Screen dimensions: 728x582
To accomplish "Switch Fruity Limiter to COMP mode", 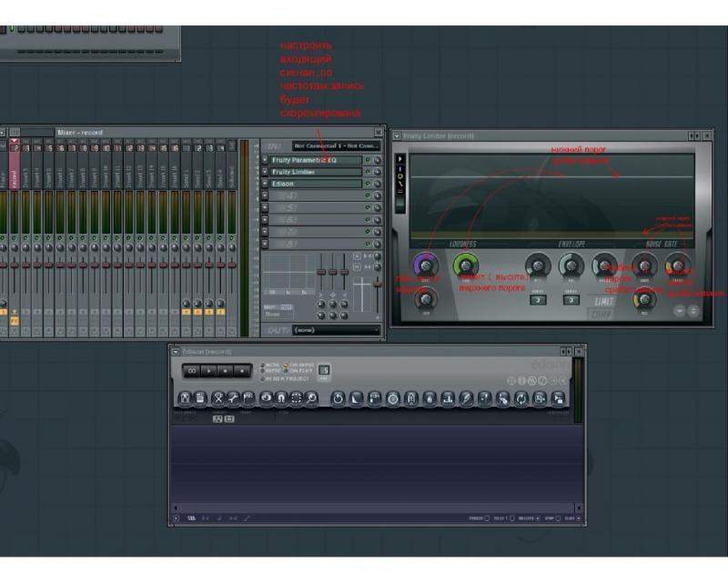I will pyautogui.click(x=602, y=314).
